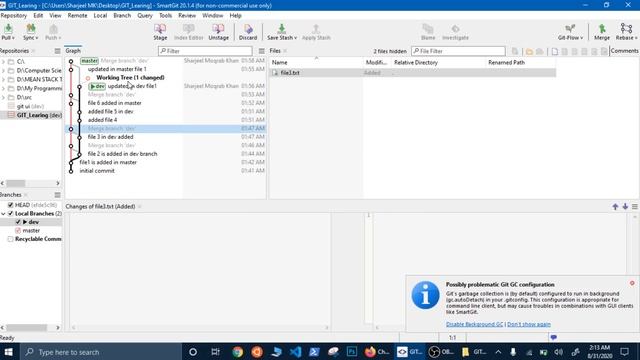
Task: Click the Merge toolbar icon
Action: tap(602, 29)
